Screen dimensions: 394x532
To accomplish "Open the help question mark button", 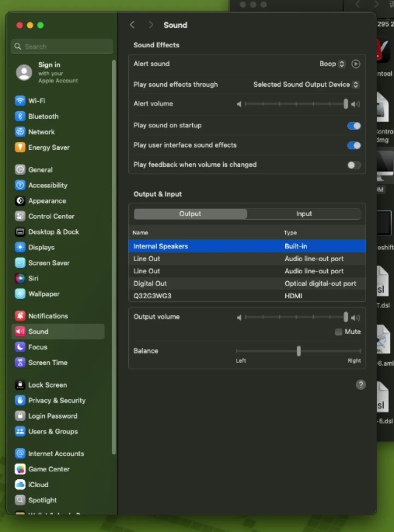I will coord(361,385).
